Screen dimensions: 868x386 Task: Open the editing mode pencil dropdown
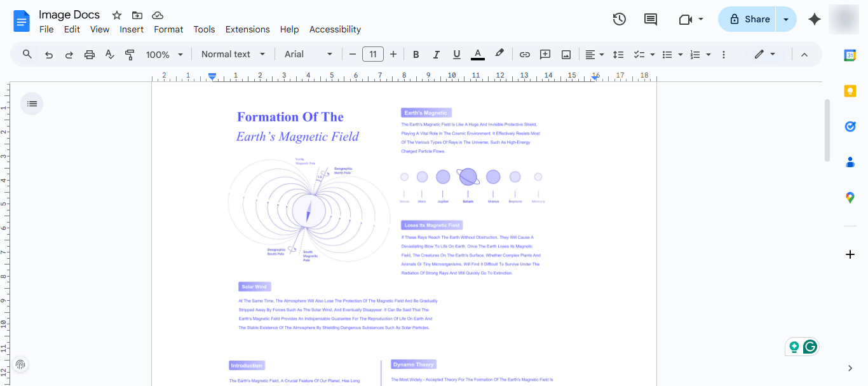tap(764, 55)
